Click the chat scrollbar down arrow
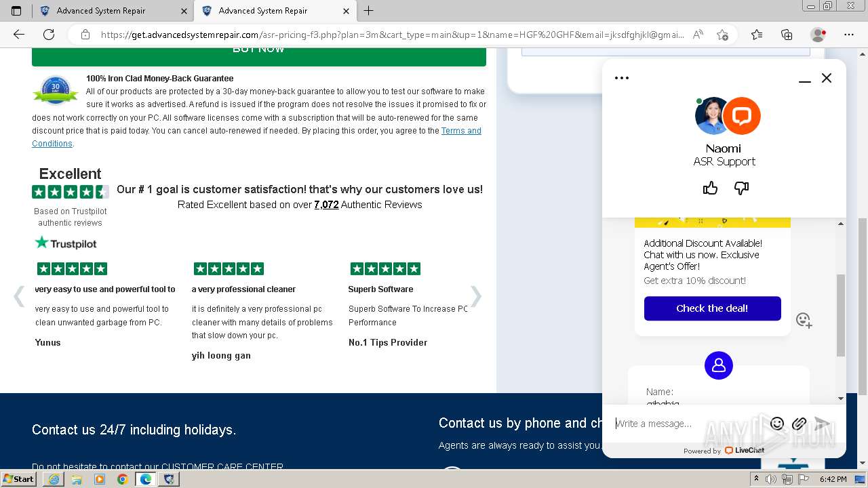 point(841,399)
